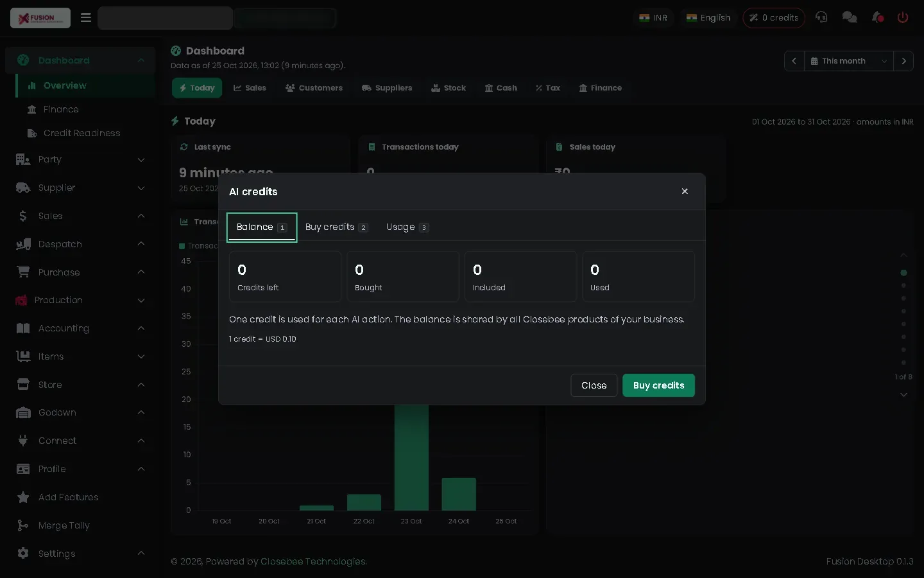Click the Accounting book icon
This screenshot has height=578, width=924.
tap(23, 328)
